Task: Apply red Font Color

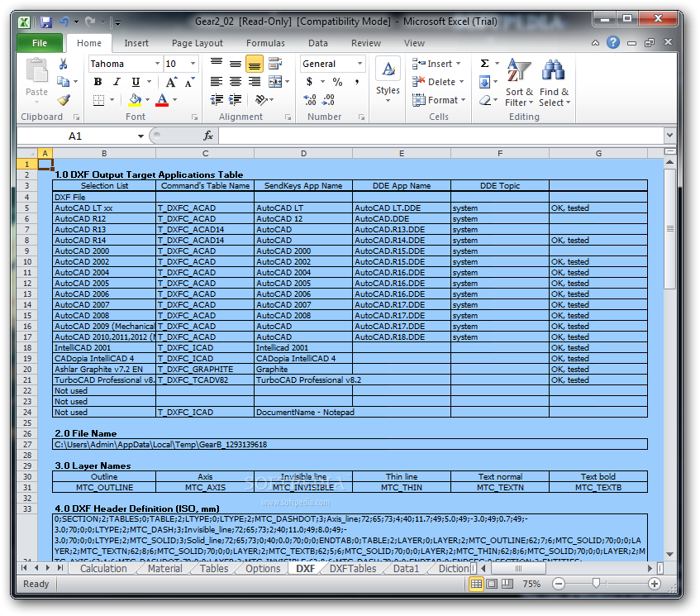Action: [x=162, y=99]
